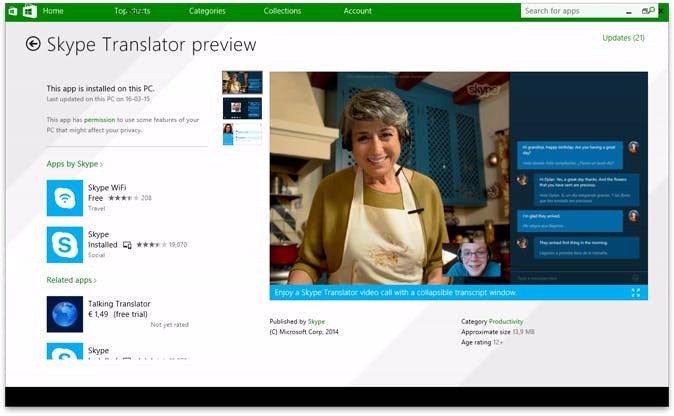The height and width of the screenshot is (416, 674).
Task: Open Skype Installed app icon
Action: [x=65, y=245]
